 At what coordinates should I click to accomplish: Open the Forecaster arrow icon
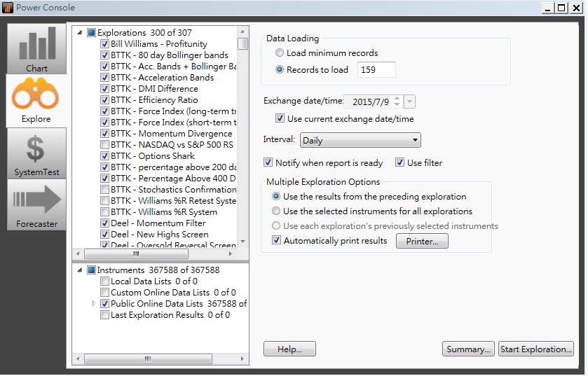(x=36, y=204)
